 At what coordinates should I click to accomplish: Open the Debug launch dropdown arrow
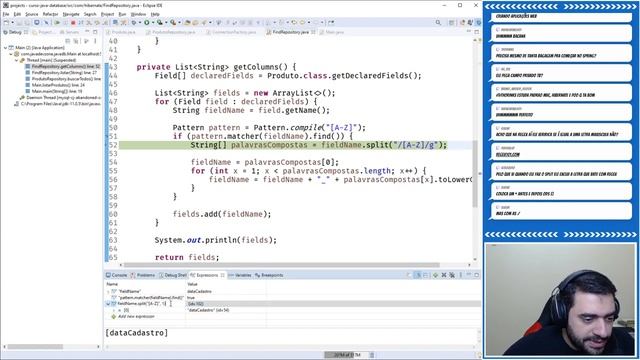tap(140, 22)
